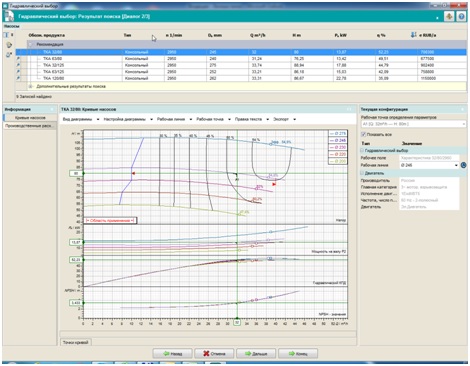Collapse the 'Двигатель' section

pos(362,173)
